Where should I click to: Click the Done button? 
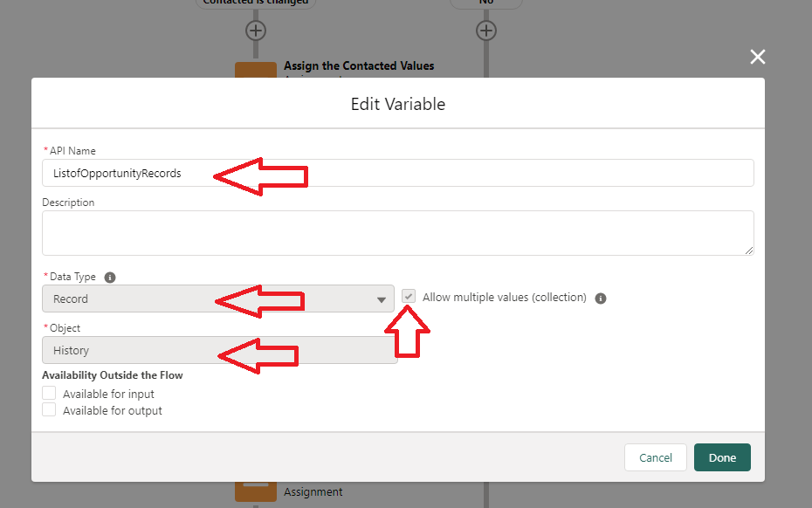722,457
